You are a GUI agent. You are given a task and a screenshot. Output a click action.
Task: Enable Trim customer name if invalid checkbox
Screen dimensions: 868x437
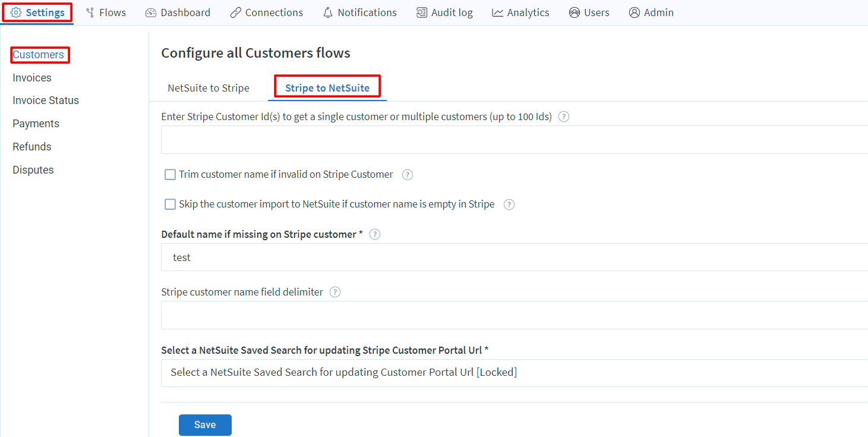coord(170,175)
